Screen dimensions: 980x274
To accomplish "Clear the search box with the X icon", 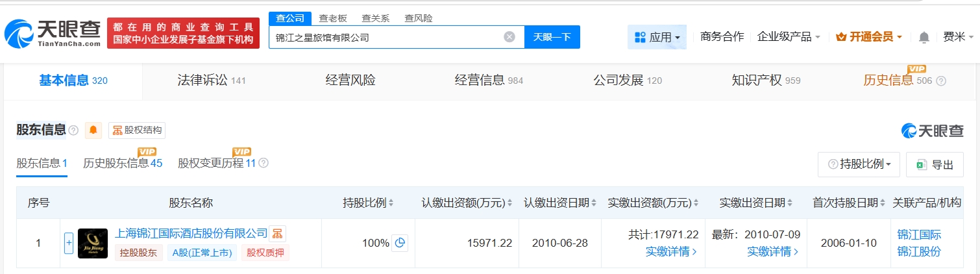I will coord(509,37).
